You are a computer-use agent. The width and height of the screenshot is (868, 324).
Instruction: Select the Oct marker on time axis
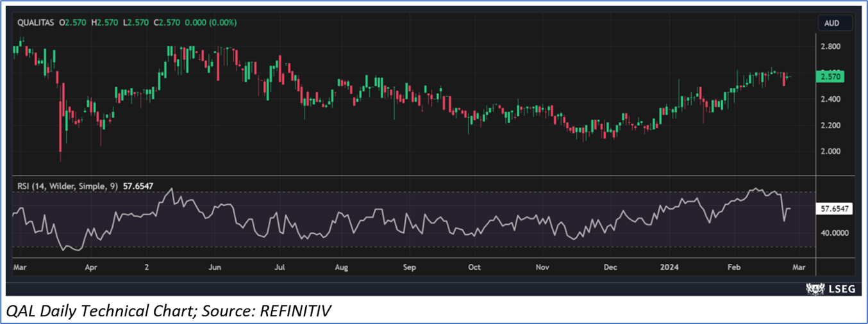coord(474,266)
